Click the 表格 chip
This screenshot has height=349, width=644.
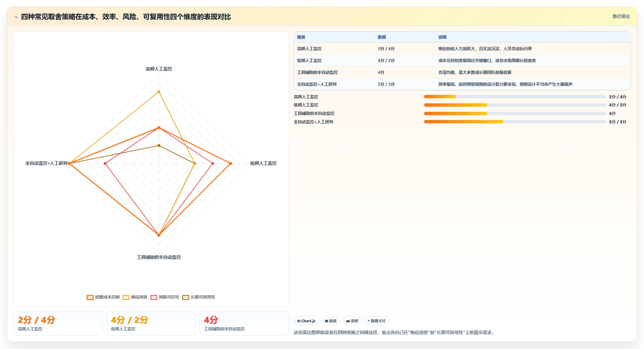[331, 321]
